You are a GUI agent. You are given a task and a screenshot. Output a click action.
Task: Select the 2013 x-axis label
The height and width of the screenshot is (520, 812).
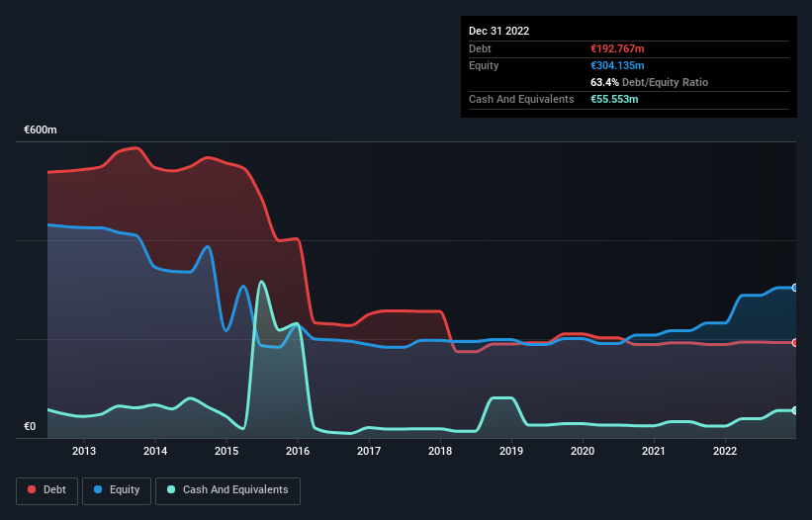click(x=84, y=451)
